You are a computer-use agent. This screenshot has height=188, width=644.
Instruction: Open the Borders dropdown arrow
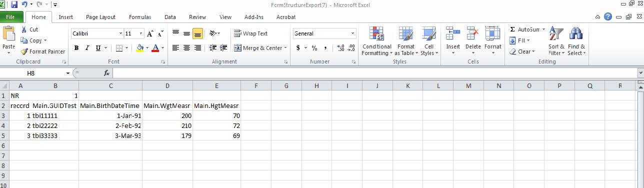(127, 48)
